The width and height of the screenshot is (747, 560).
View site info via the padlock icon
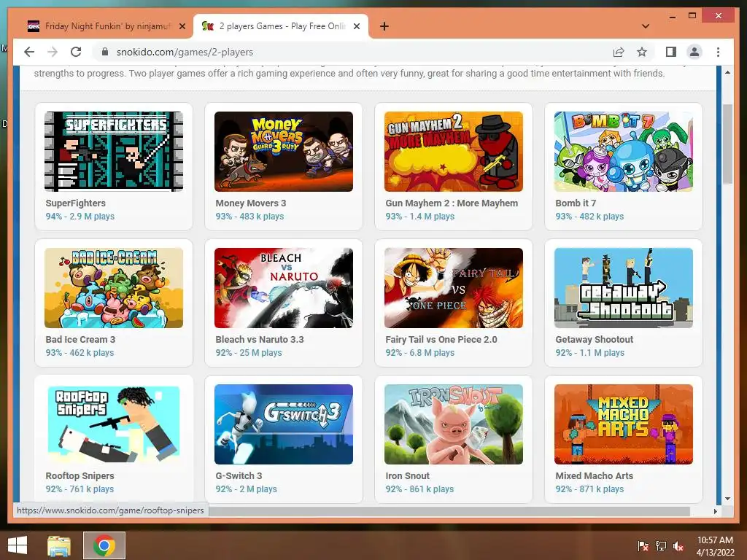(105, 52)
